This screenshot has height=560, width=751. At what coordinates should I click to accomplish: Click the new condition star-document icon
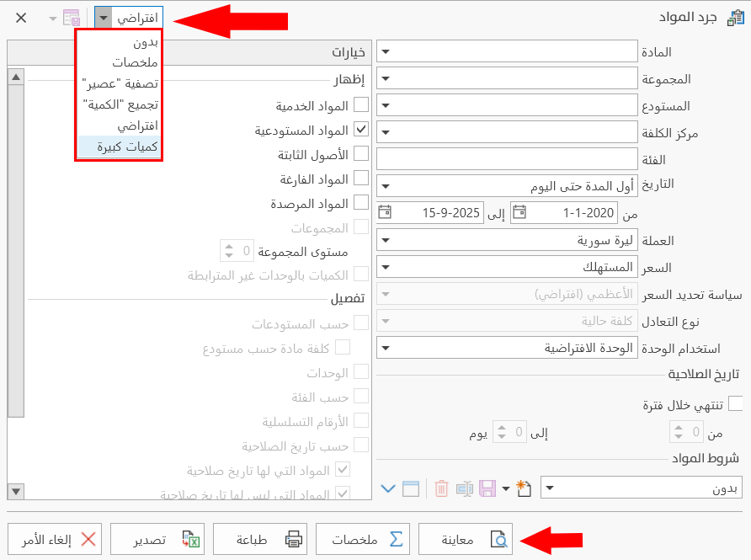click(x=524, y=488)
